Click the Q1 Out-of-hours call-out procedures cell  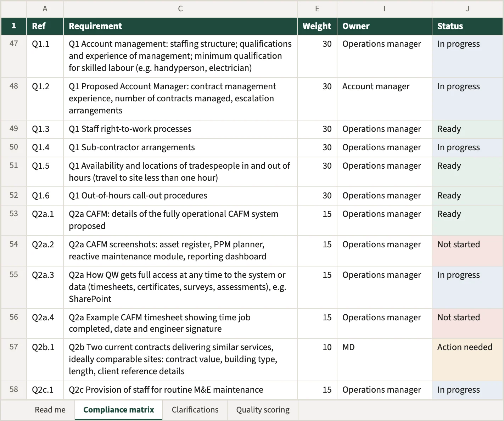pyautogui.click(x=180, y=196)
